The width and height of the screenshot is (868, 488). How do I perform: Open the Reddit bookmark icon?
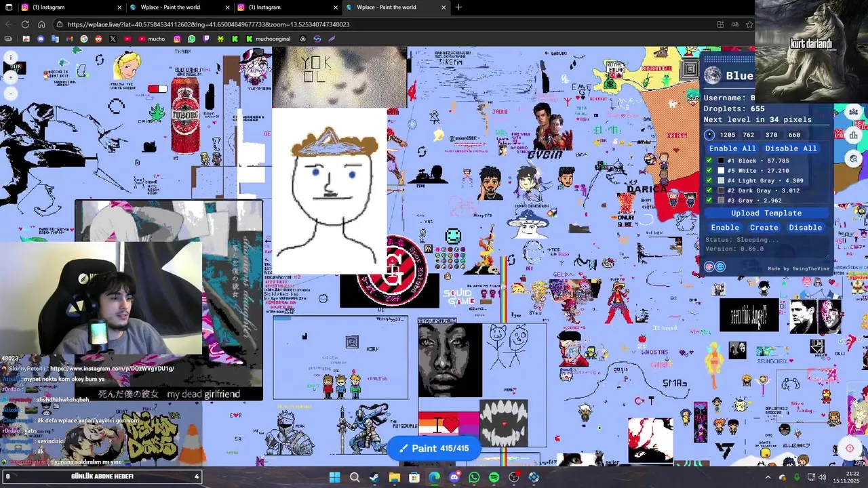(98, 39)
